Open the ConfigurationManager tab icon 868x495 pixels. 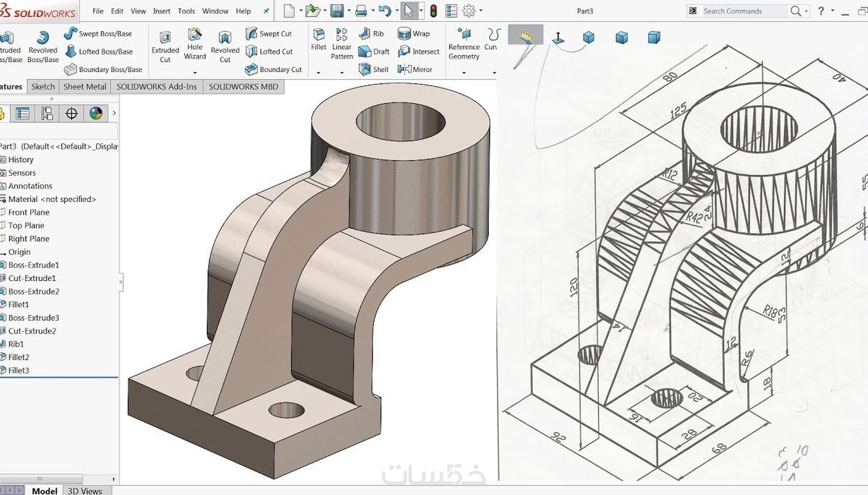click(x=47, y=113)
